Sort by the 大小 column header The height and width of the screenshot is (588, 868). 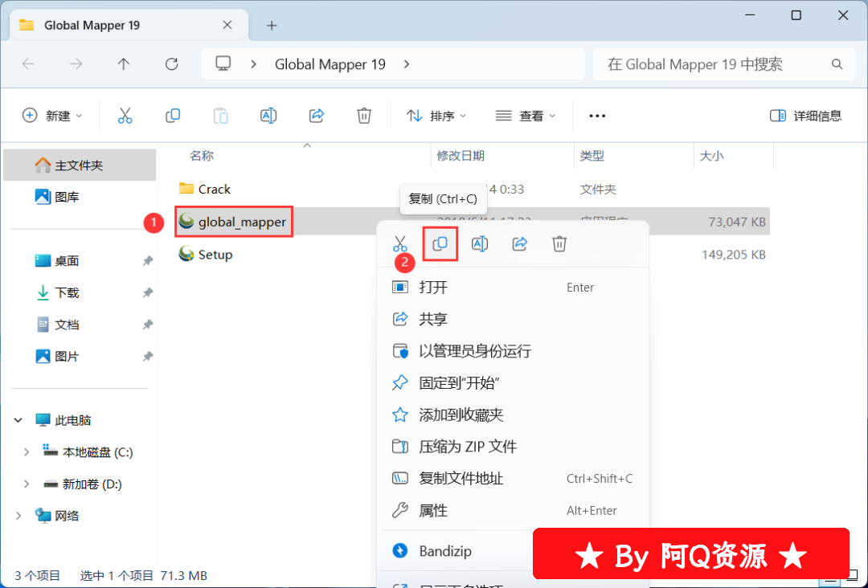pos(711,156)
